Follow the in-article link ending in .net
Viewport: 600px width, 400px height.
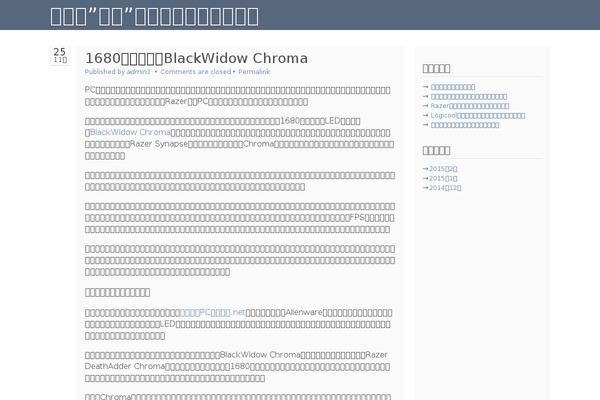[x=212, y=312]
